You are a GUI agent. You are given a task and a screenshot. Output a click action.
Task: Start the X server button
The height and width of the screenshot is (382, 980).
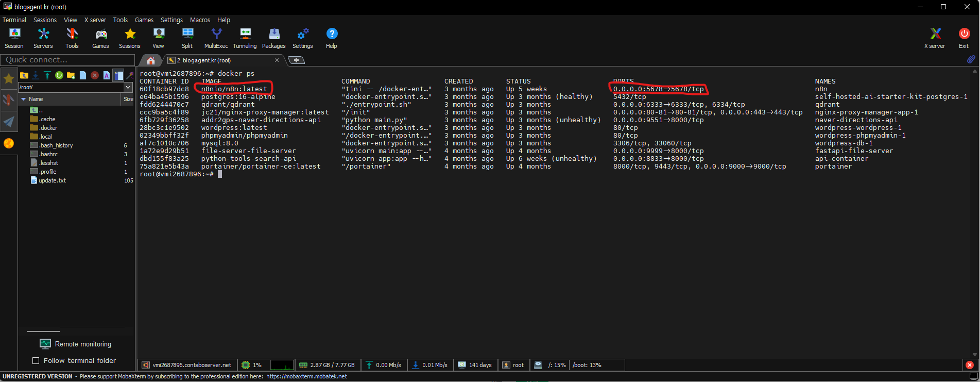point(935,38)
